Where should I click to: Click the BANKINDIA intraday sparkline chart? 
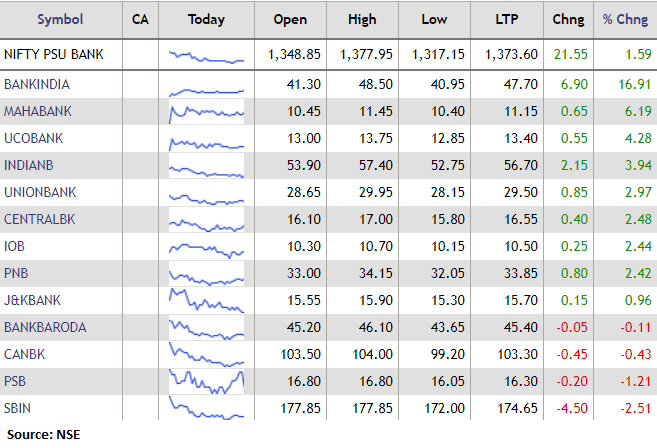coord(206,85)
